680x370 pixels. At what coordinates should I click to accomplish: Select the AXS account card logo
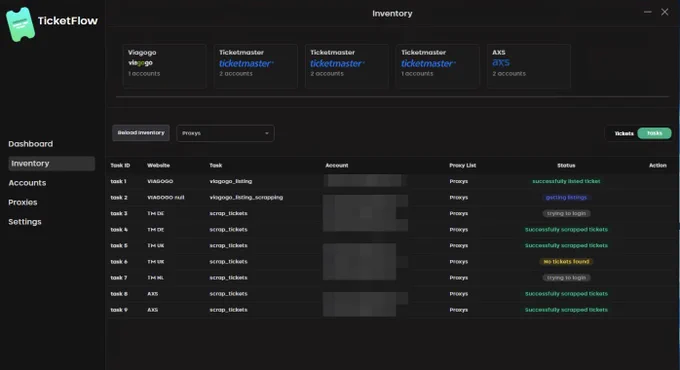501,62
